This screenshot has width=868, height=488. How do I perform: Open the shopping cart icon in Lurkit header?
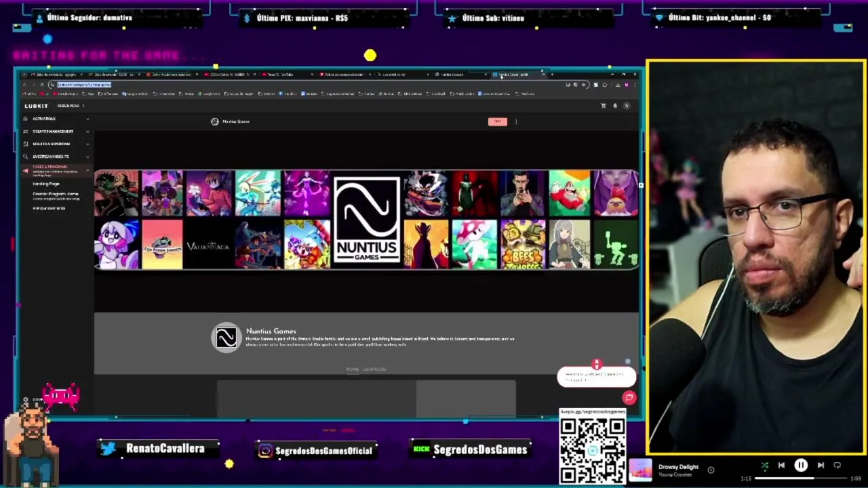[604, 106]
